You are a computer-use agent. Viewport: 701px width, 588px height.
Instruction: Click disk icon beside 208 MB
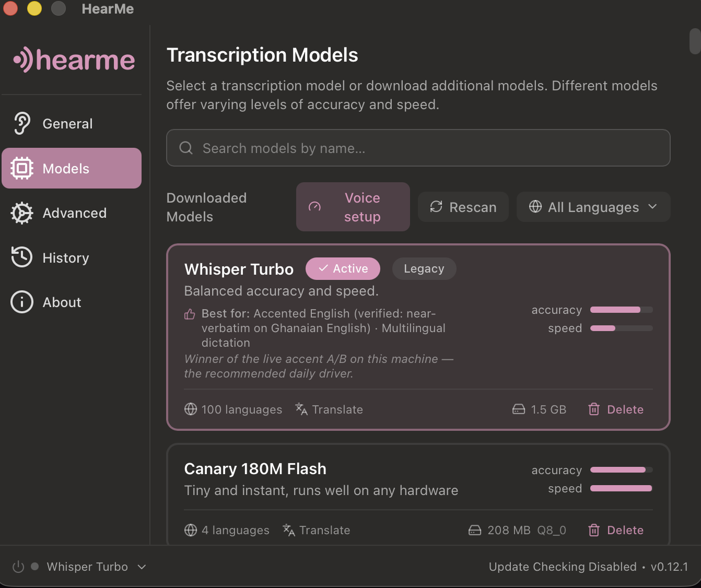coord(475,530)
